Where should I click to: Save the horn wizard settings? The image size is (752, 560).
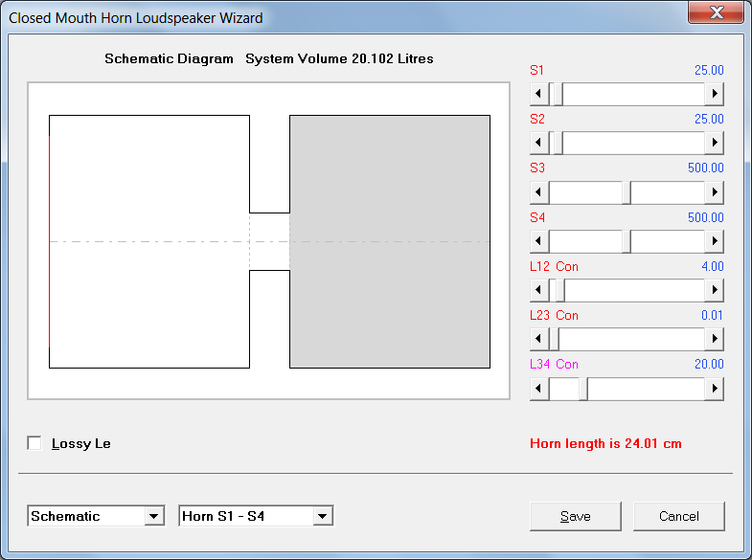tap(576, 516)
